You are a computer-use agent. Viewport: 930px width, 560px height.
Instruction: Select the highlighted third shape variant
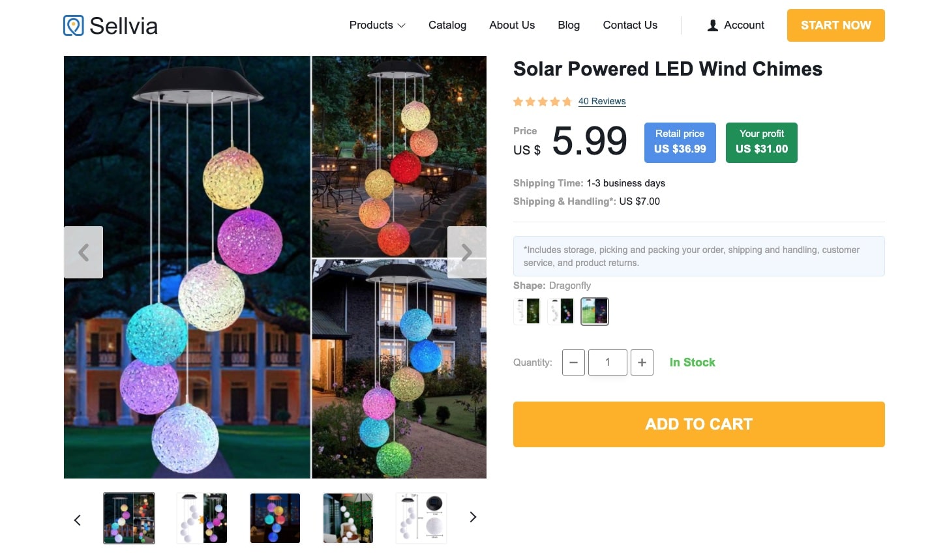pyautogui.click(x=594, y=311)
